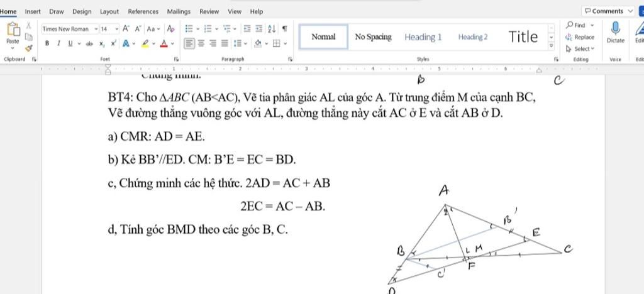Select the Format Painter brush
This screenshot has height=294, width=644.
pyautogui.click(x=29, y=48)
